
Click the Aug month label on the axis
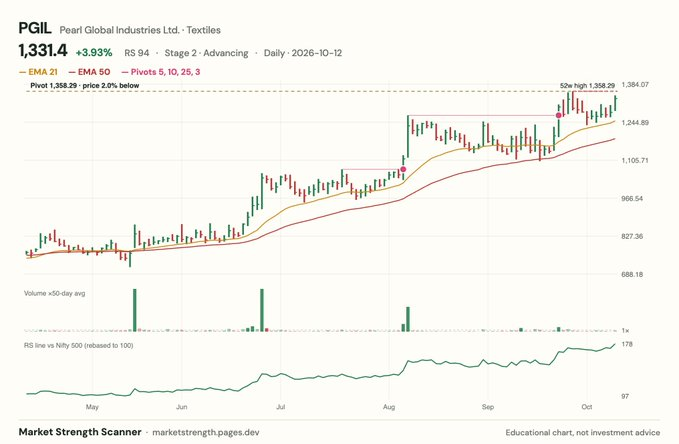click(389, 407)
